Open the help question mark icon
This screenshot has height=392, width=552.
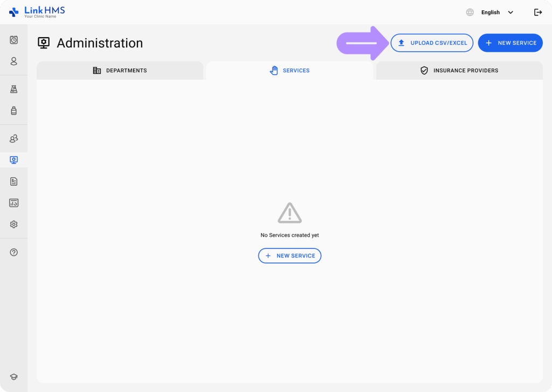tap(13, 253)
